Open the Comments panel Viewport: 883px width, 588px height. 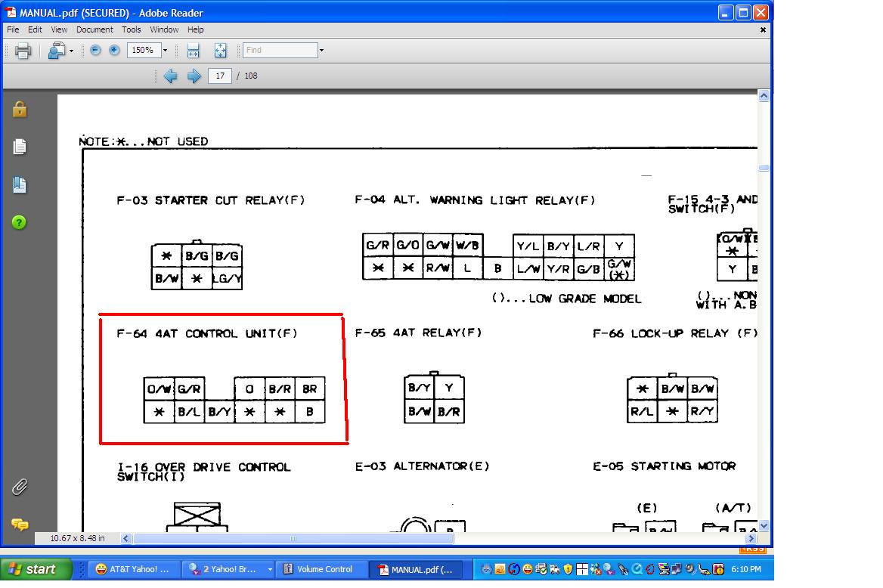pos(20,524)
